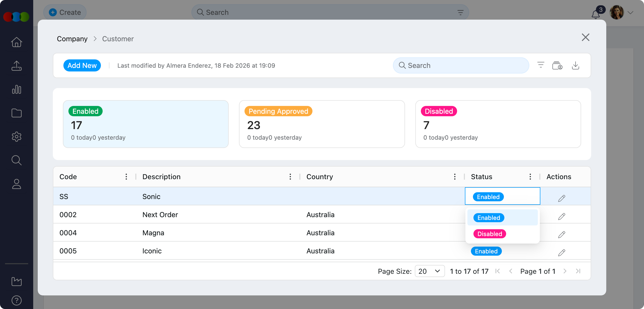Open the Page Size dropdown
The image size is (644, 309).
429,271
